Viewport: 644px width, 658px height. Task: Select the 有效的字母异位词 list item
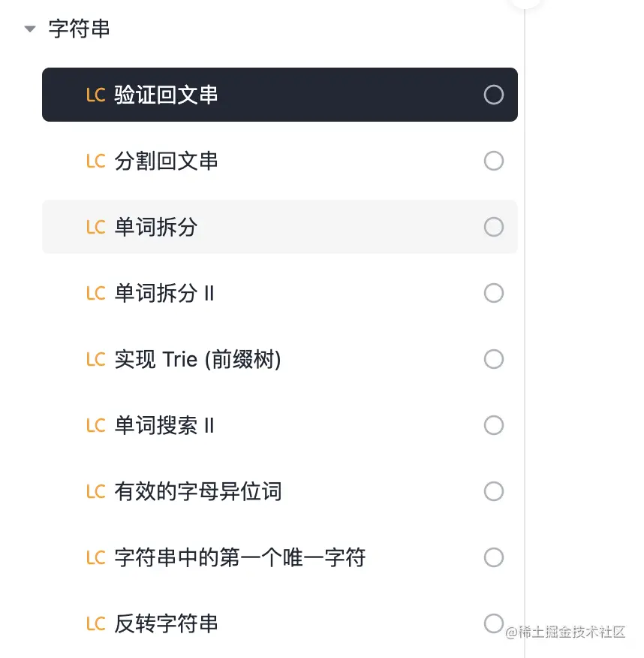[198, 492]
